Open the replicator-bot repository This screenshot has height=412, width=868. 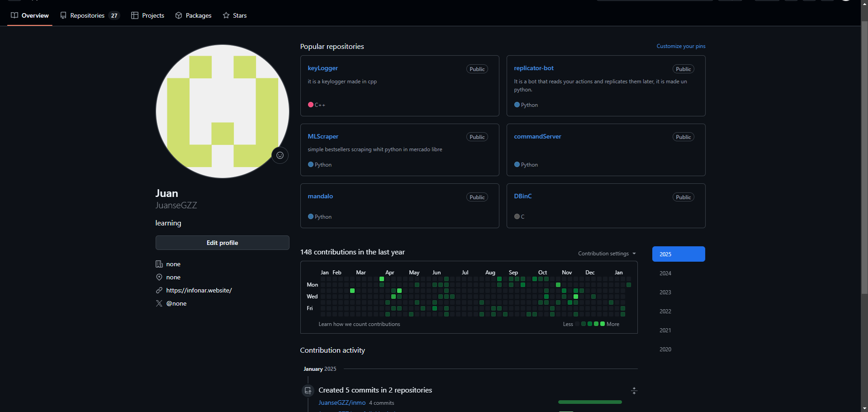(x=534, y=68)
